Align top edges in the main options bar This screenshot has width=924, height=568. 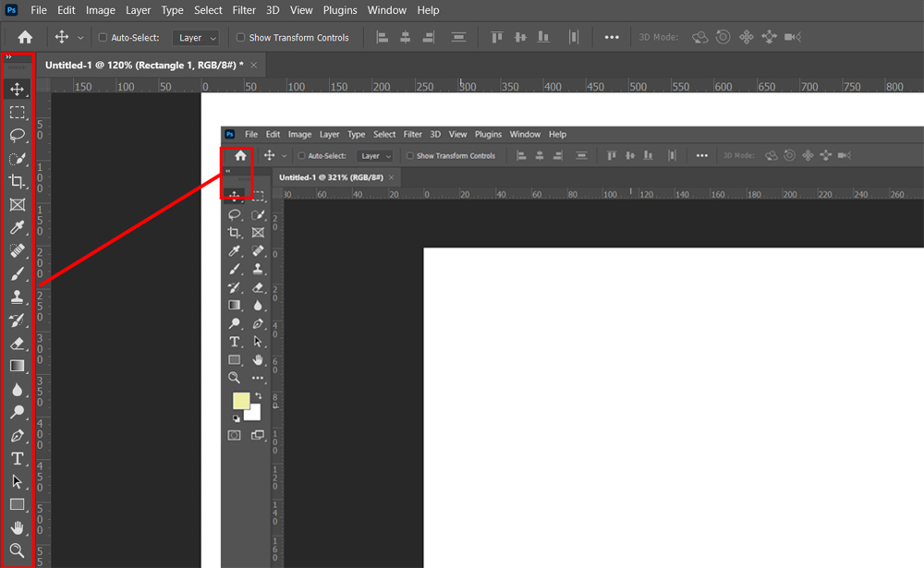pos(497,37)
